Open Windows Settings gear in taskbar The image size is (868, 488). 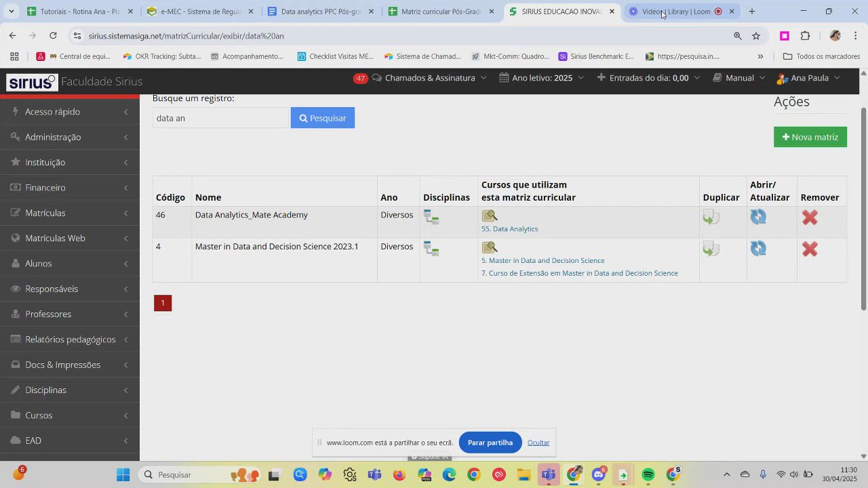point(349,474)
